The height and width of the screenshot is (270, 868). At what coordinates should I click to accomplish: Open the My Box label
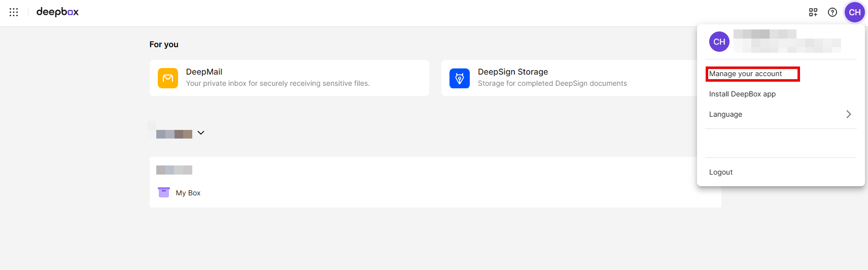188,193
